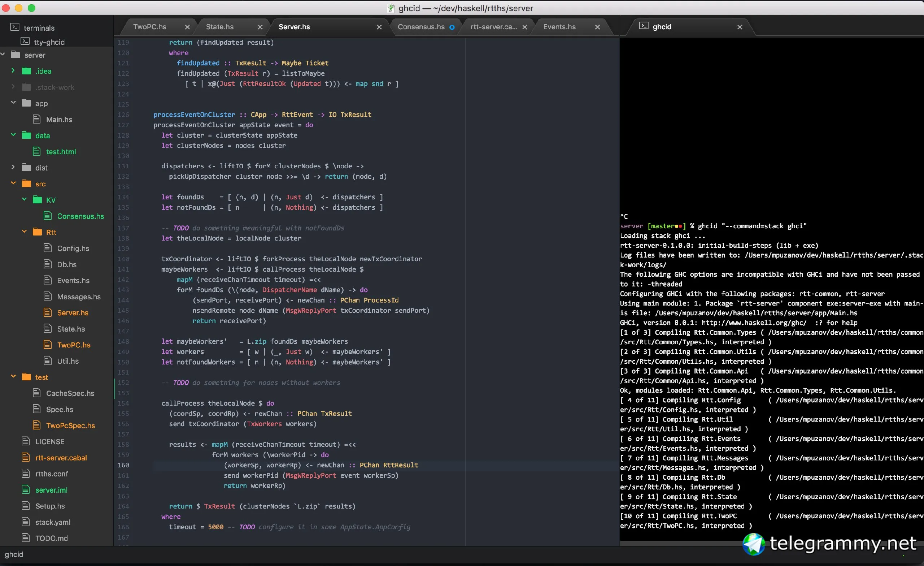Collapse the src folder
Screen dimensions: 924x566
coord(13,183)
